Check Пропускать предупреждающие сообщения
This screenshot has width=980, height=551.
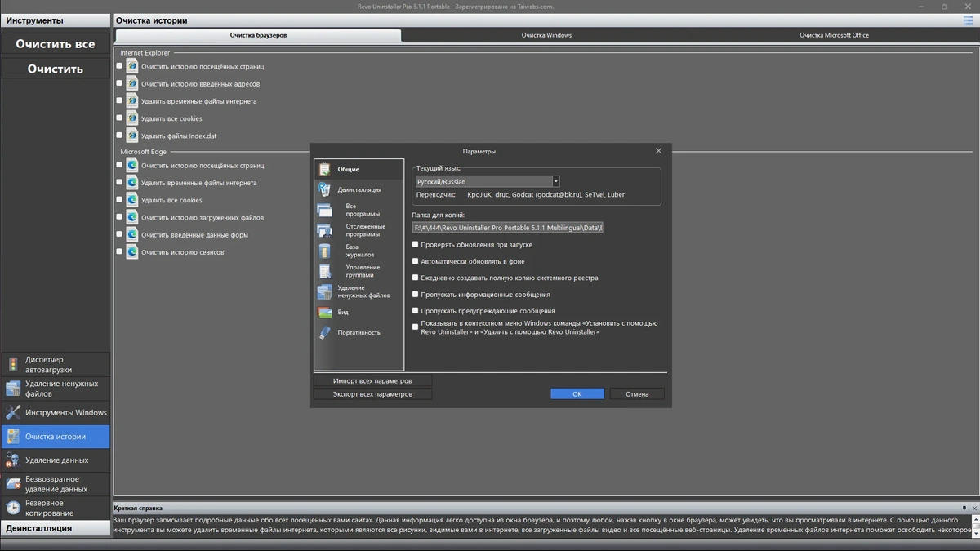click(416, 310)
